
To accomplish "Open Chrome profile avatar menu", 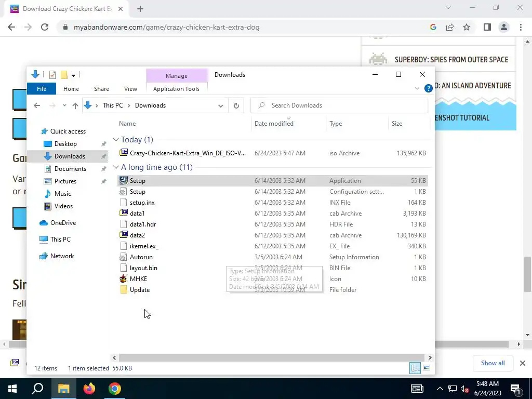I will point(504,27).
